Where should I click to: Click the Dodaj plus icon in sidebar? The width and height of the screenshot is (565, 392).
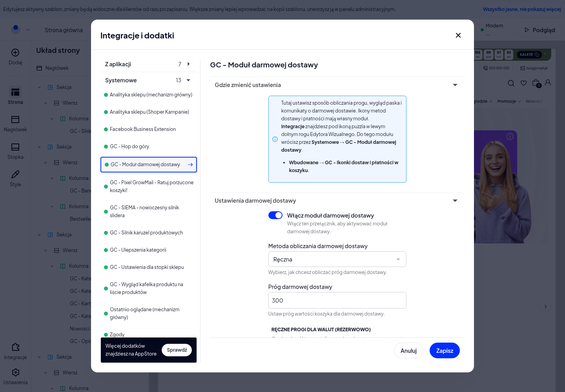point(15,53)
